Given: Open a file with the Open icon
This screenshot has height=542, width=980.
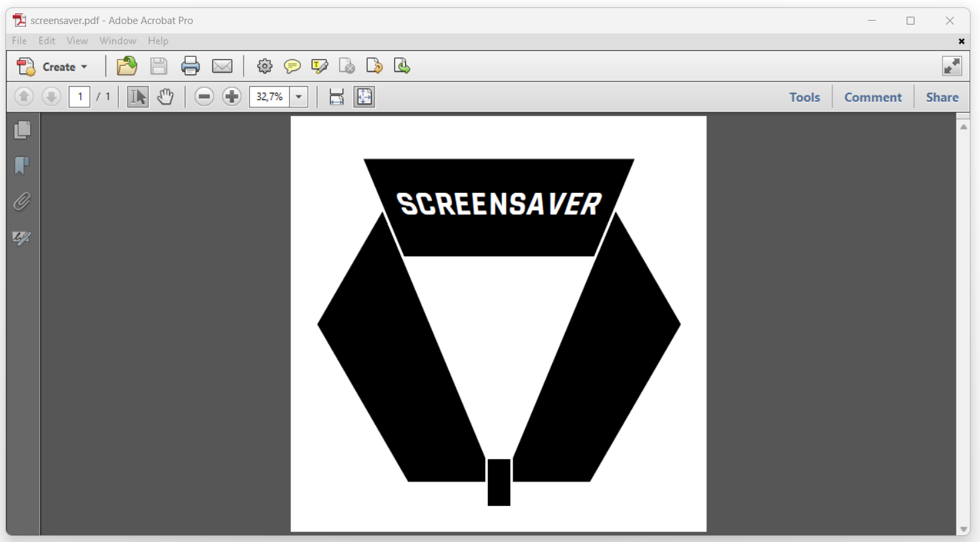Looking at the screenshot, I should (126, 65).
